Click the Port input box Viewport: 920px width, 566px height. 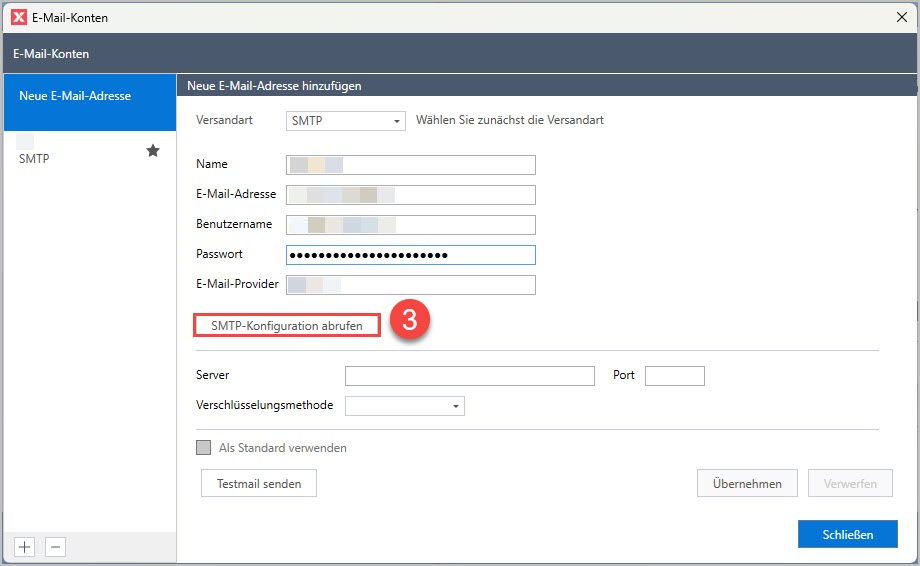(x=674, y=376)
